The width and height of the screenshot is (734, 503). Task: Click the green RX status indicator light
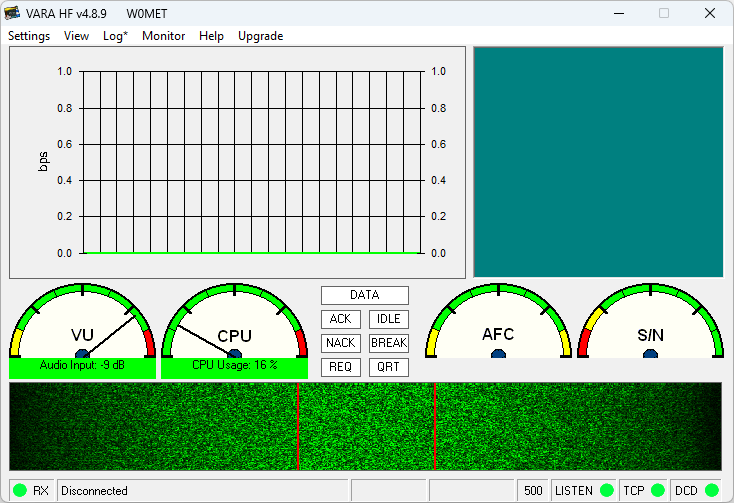(20, 490)
